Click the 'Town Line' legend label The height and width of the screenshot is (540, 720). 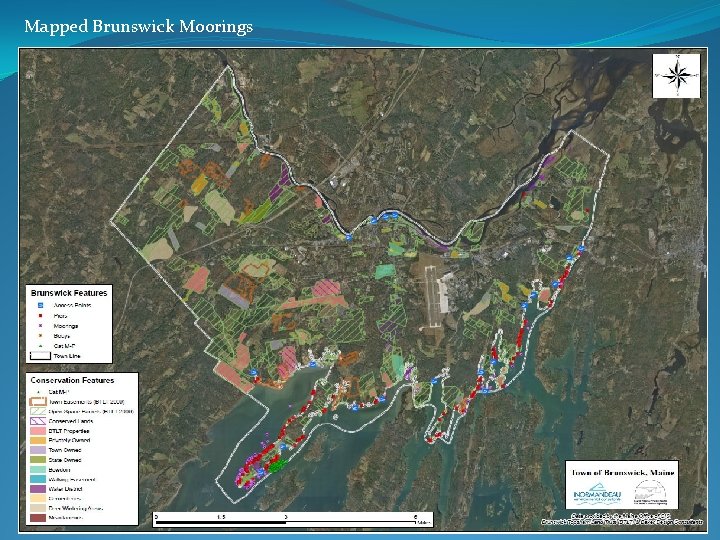(x=67, y=356)
